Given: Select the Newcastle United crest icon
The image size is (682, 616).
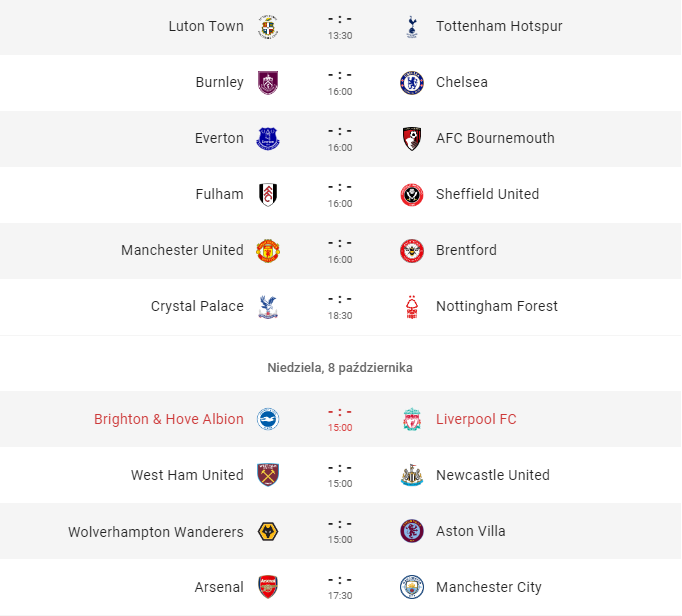Looking at the screenshot, I should pyautogui.click(x=411, y=475).
